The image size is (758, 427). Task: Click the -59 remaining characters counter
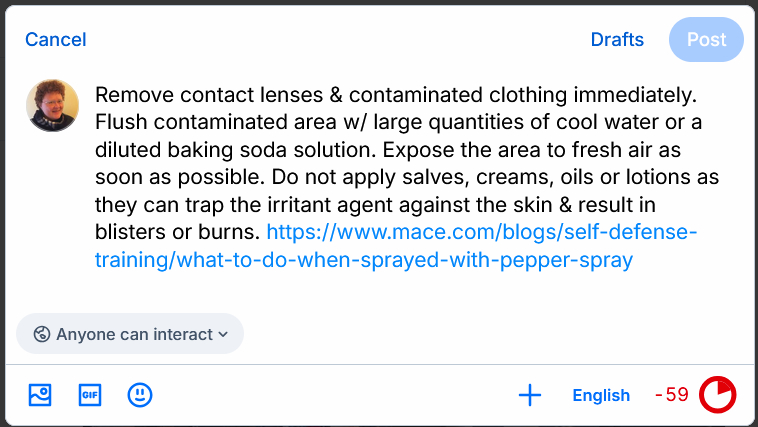click(x=672, y=395)
